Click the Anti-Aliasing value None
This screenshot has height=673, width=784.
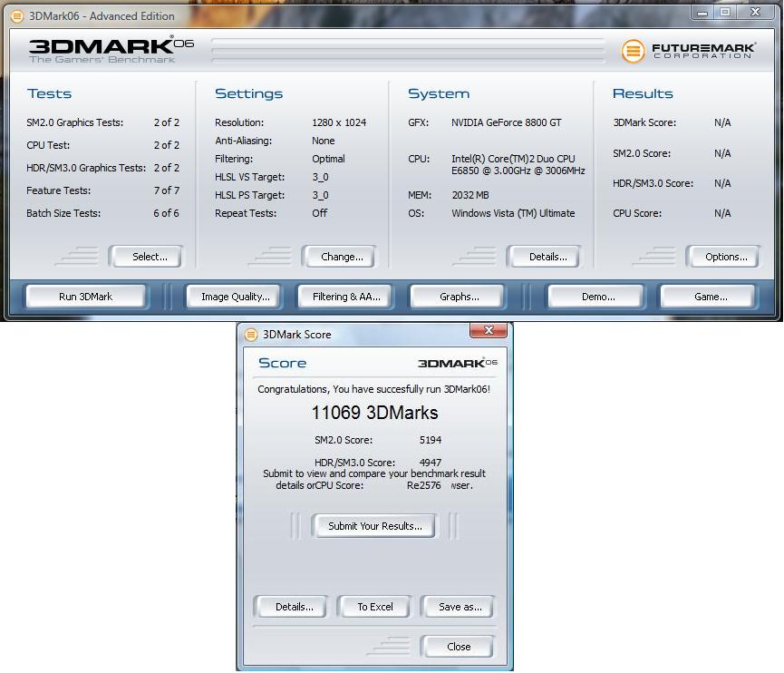point(323,141)
